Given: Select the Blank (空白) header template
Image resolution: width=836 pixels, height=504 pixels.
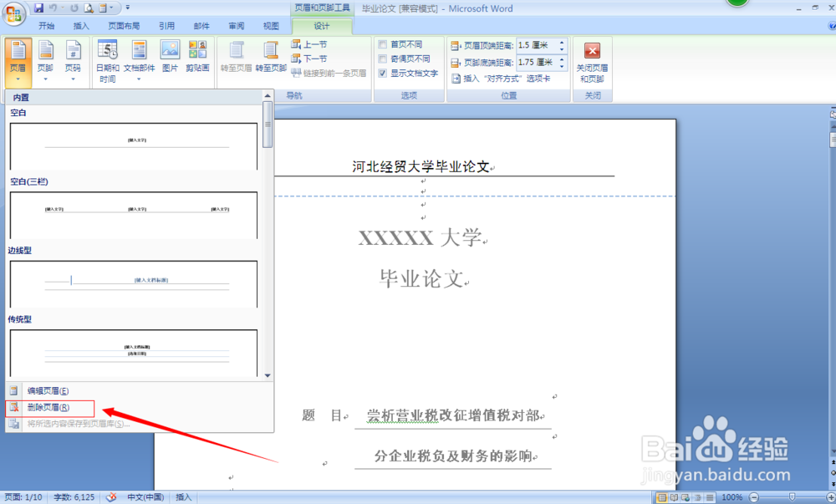Looking at the screenshot, I should (x=133, y=146).
